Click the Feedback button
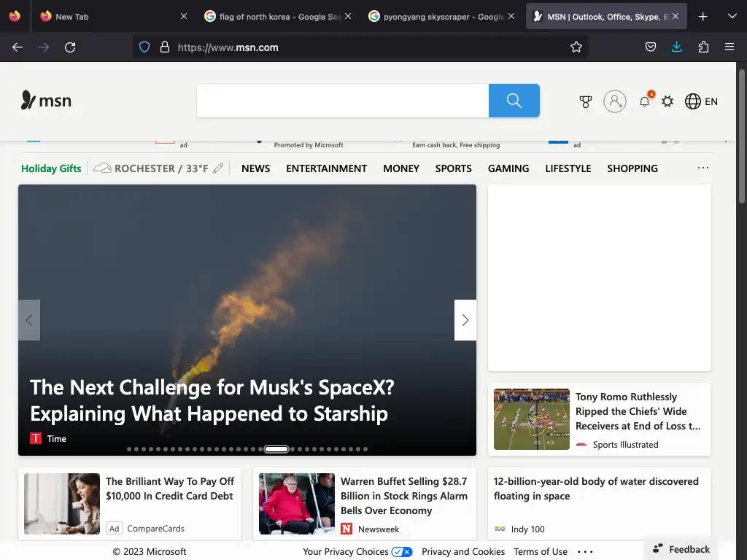The width and height of the screenshot is (747, 560). coord(681,549)
